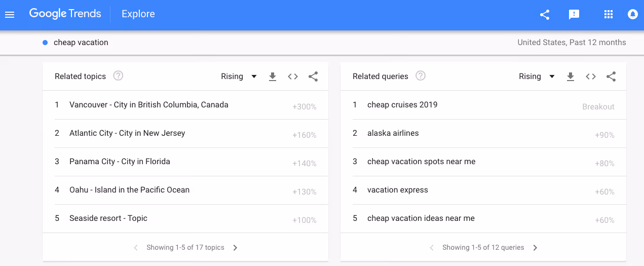
Task: Open Atlantic City - City in New Jersey
Action: click(x=185, y=133)
